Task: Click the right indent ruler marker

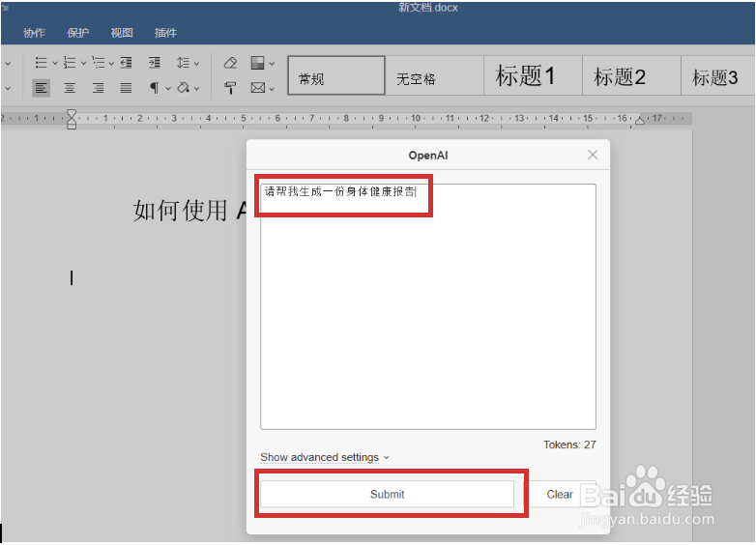Action: tap(640, 120)
